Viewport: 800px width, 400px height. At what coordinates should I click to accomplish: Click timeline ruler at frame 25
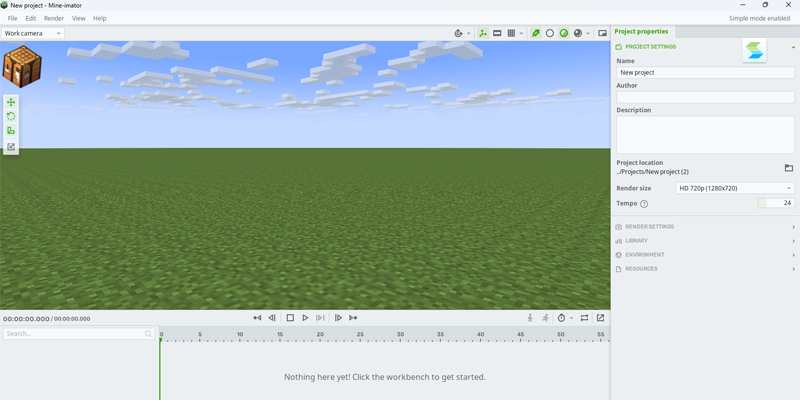(360, 335)
